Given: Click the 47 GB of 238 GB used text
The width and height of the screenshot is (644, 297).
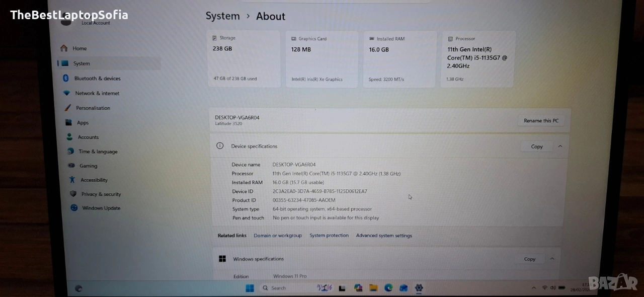Looking at the screenshot, I should tap(235, 79).
